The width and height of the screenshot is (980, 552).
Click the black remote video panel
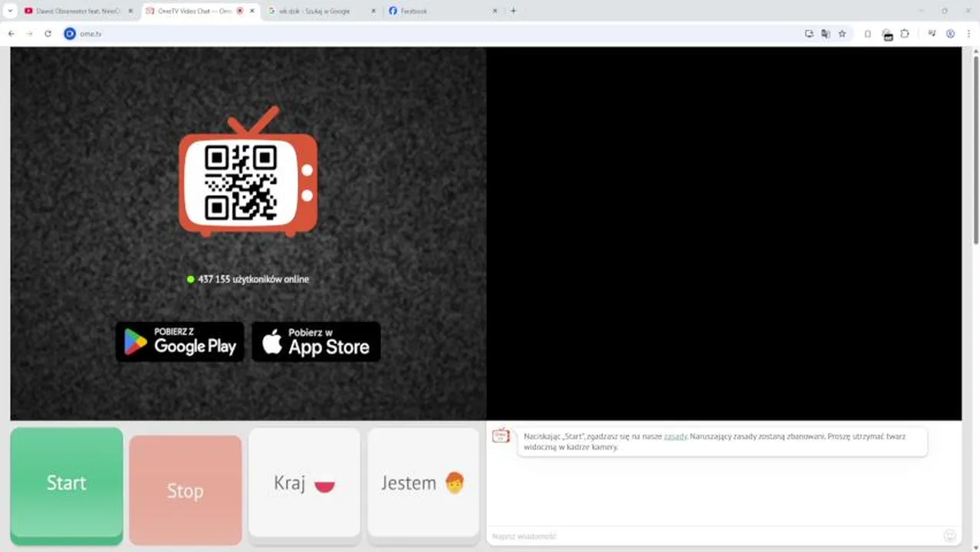coord(724,234)
